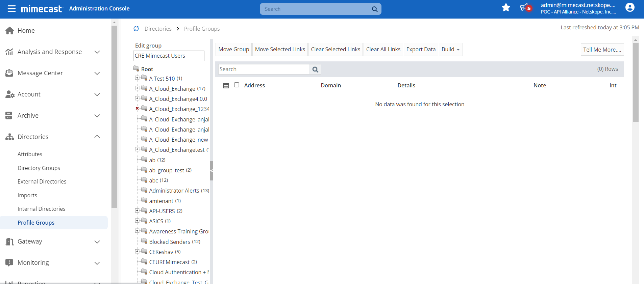The width and height of the screenshot is (644, 284).
Task: Open Internal Directories submenu item
Action: [42, 209]
